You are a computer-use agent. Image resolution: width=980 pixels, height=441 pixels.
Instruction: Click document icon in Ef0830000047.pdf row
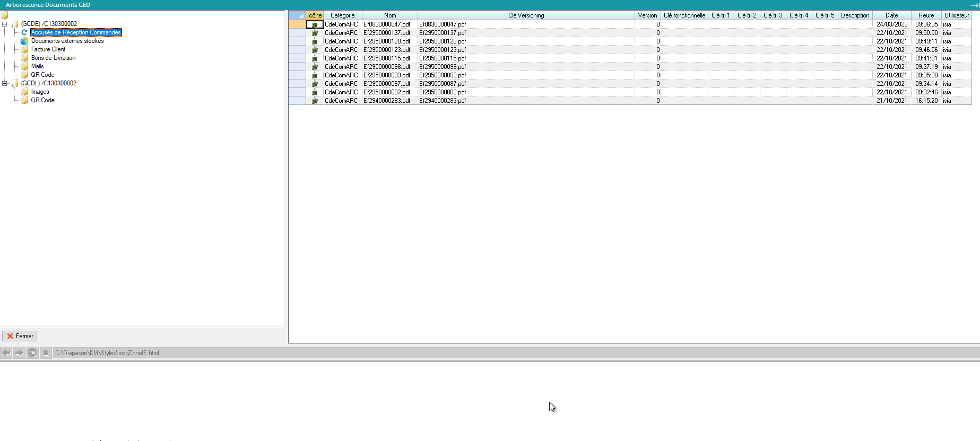[x=315, y=24]
